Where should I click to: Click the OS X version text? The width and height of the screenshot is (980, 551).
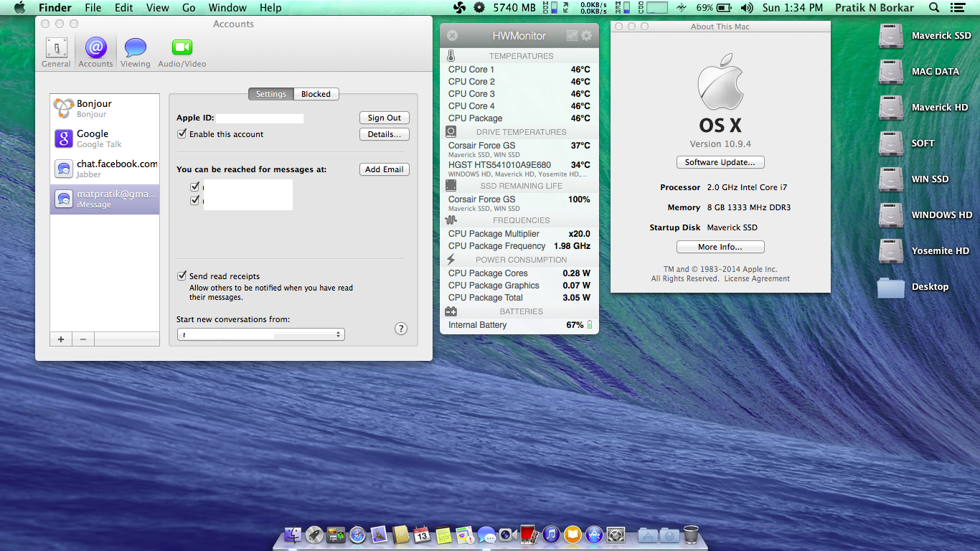720,144
